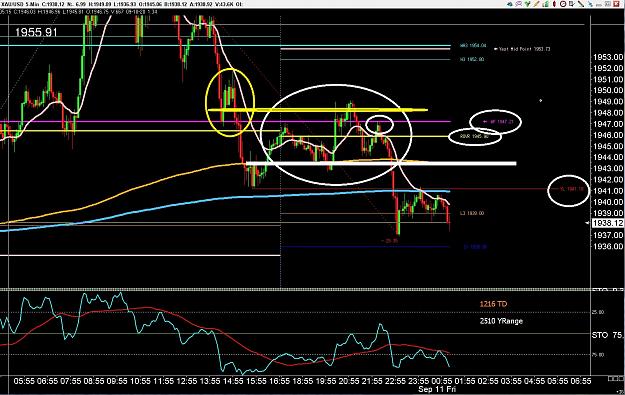Click the Sep 11 Fri date label
The height and width of the screenshot is (395, 625).
tap(437, 389)
